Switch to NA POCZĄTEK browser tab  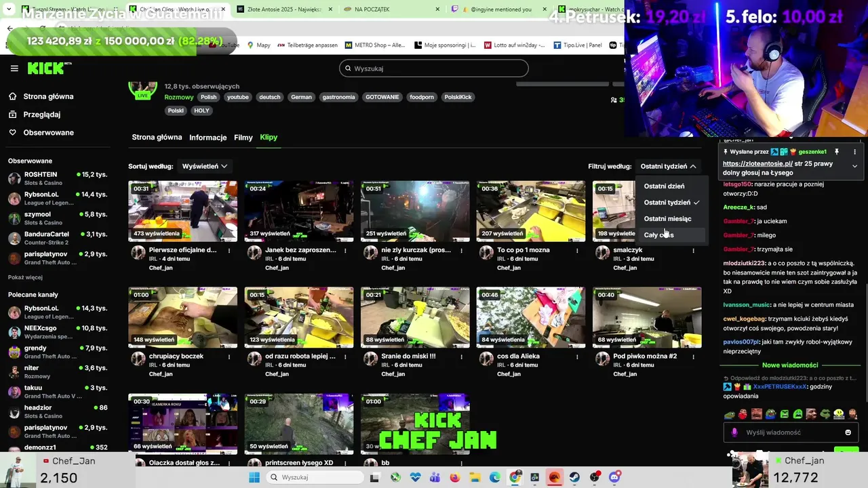point(393,9)
